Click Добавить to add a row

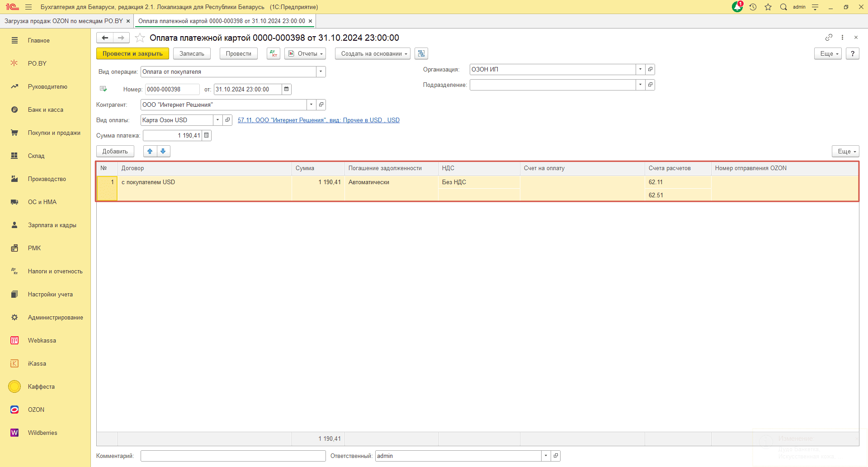115,151
